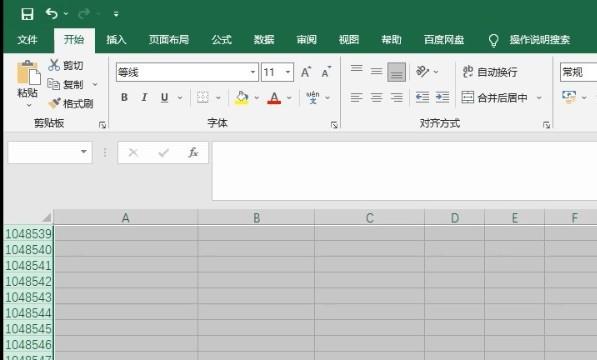Open the 百度网盘 tab

coord(444,40)
